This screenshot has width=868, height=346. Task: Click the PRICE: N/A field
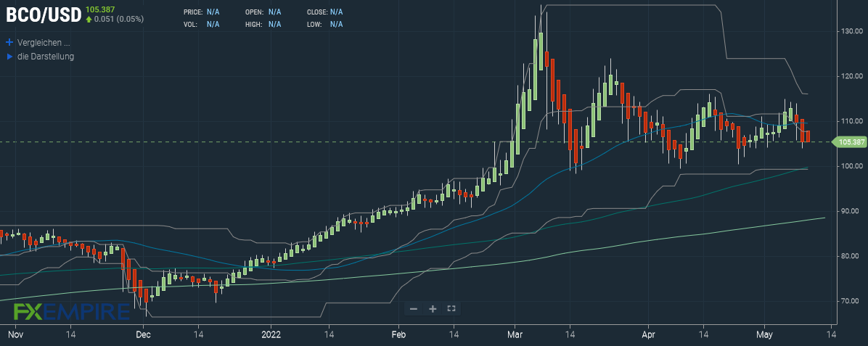pos(202,12)
